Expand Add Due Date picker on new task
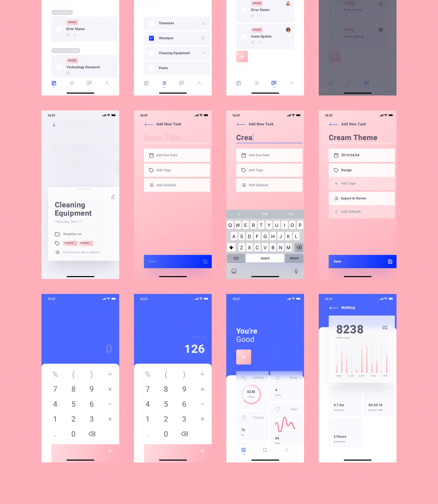Screen dimensions: 438x504 [x=177, y=155]
